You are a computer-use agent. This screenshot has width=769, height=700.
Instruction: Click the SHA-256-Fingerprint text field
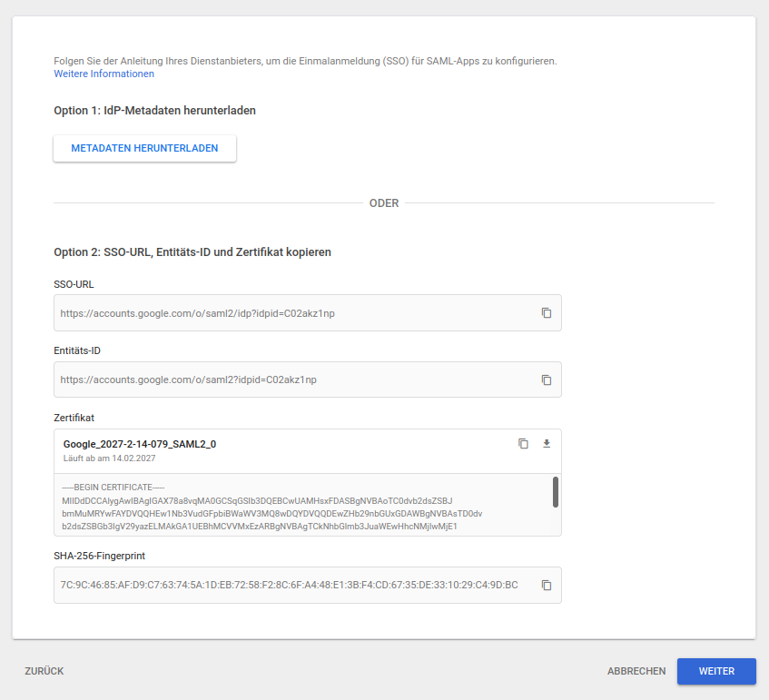point(291,586)
